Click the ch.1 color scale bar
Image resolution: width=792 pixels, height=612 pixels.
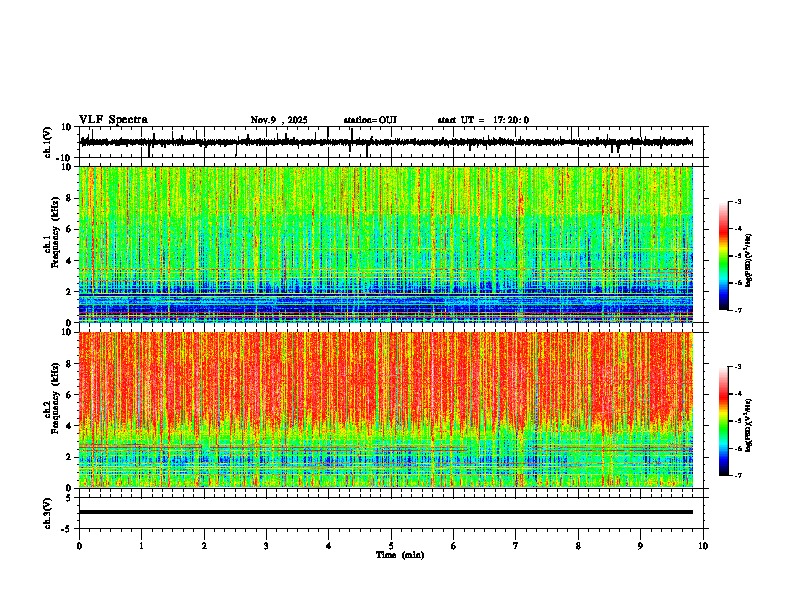(x=724, y=256)
